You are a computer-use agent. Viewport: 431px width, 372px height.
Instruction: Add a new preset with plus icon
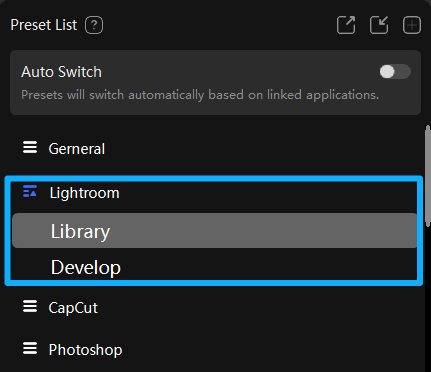(x=412, y=25)
